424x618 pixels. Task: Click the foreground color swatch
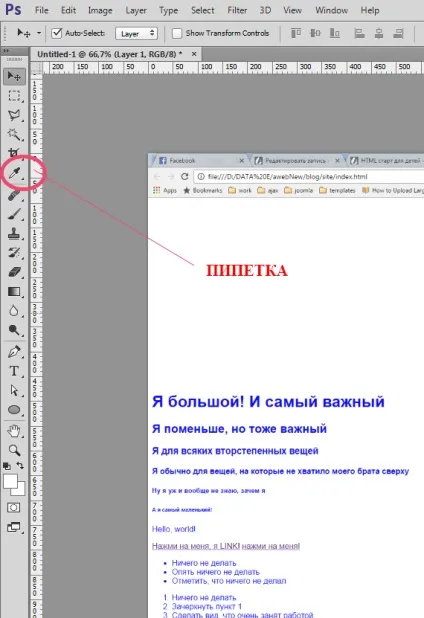click(x=10, y=481)
